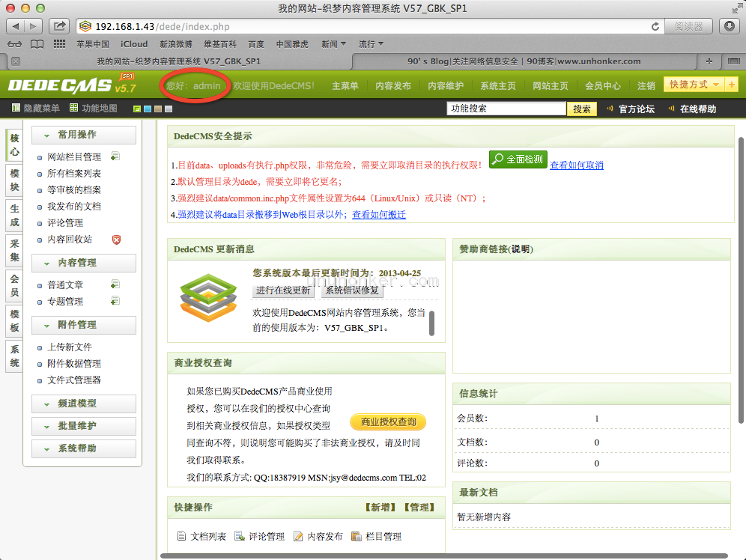
Task: Click the 评论管理 shortcut icon
Action: point(240,536)
